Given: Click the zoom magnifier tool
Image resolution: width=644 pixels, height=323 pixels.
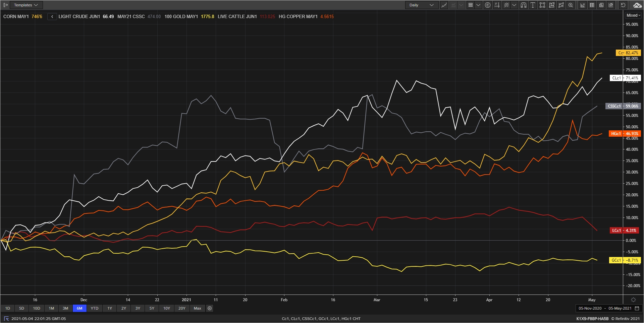Looking at the screenshot, I should (571, 5).
